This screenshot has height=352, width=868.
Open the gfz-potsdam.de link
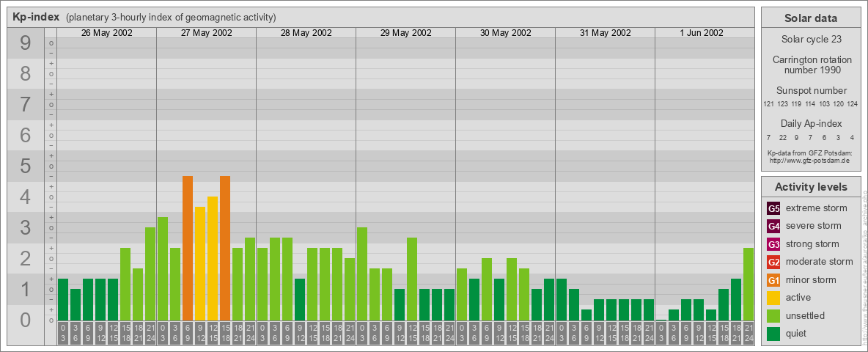point(811,160)
